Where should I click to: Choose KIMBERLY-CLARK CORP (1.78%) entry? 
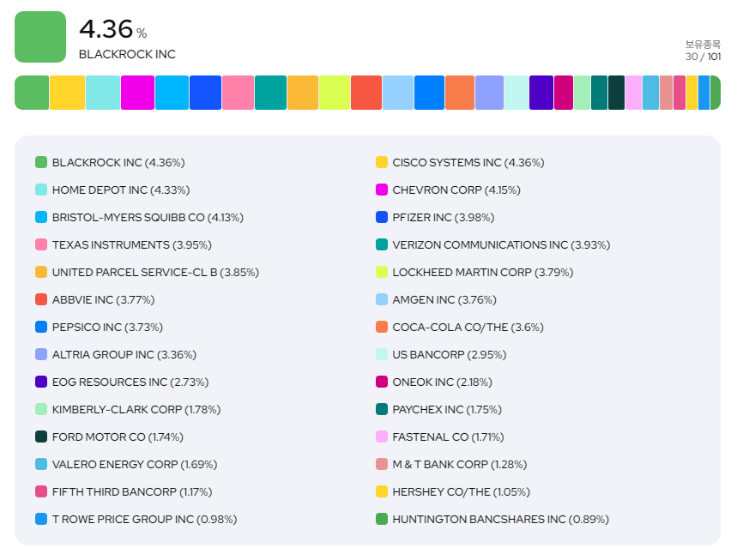[129, 410]
